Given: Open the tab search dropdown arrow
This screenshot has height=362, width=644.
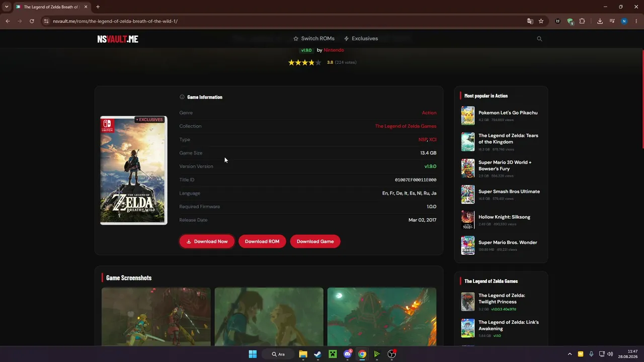Looking at the screenshot, I should pos(7,7).
